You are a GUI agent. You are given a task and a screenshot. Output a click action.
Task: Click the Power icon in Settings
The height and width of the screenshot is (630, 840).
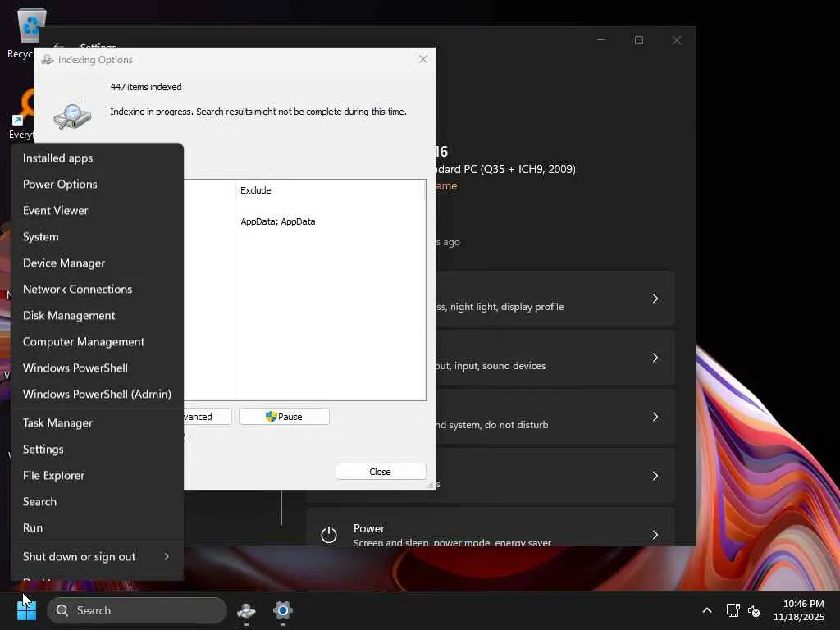tap(329, 535)
